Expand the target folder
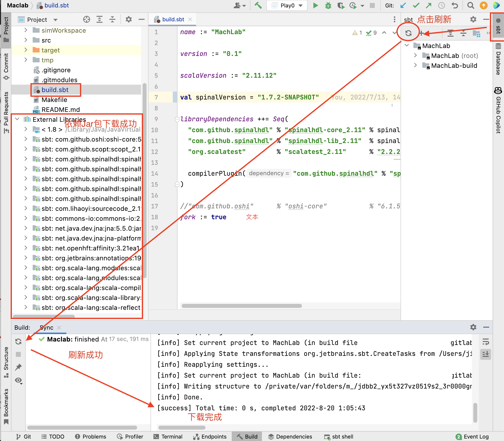The image size is (504, 441). tap(26, 50)
